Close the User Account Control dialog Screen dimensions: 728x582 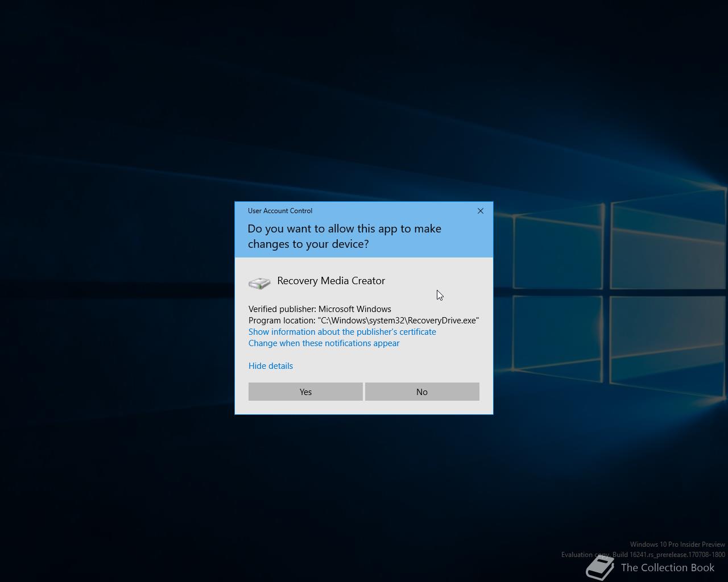(481, 211)
